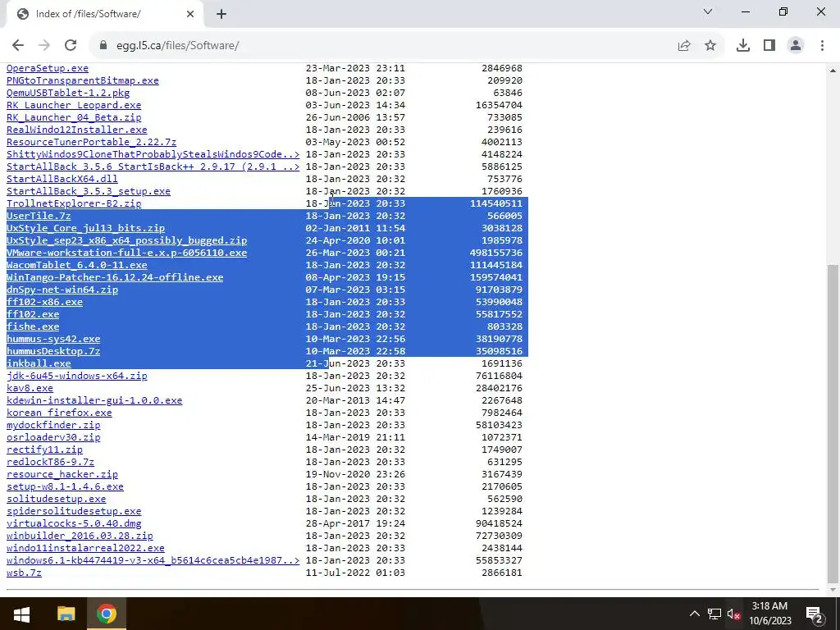Image resolution: width=840 pixels, height=630 pixels.
Task: Open mydockfinder.zip link
Action: [x=53, y=426]
